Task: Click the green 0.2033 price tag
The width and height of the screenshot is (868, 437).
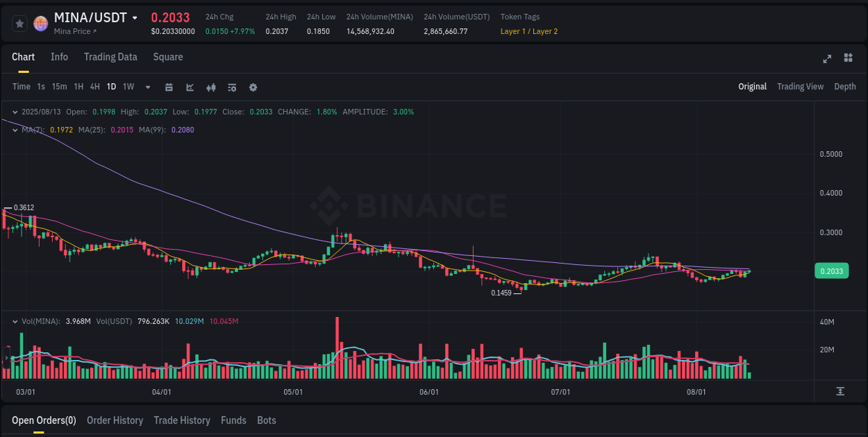Action: [x=831, y=271]
